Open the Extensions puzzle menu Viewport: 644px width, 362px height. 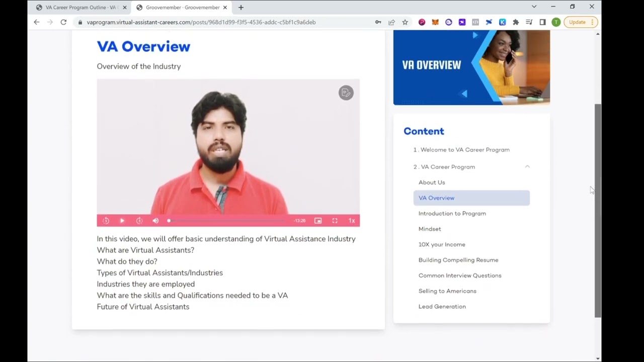pos(516,22)
